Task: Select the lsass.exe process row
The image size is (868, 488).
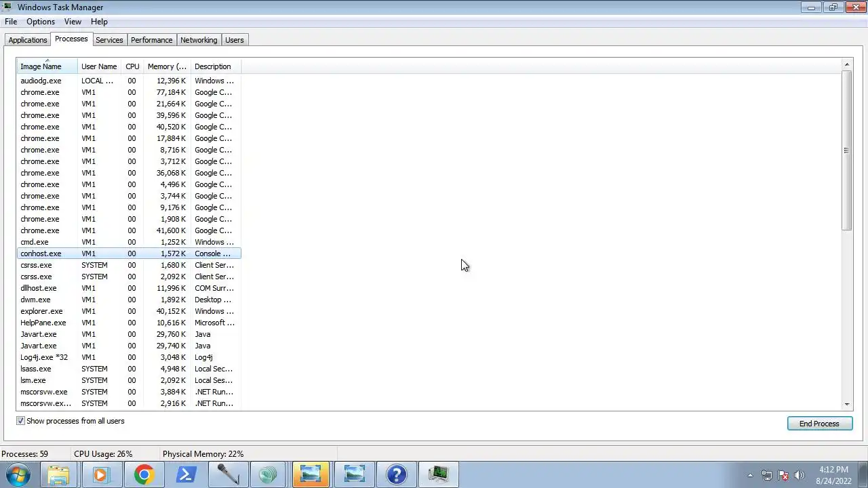Action: [x=129, y=369]
